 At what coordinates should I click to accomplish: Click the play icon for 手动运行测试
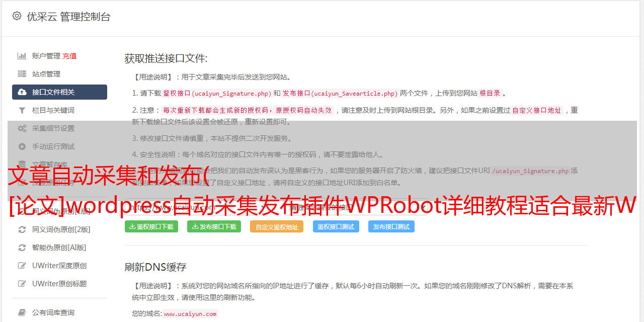pyautogui.click(x=22, y=146)
